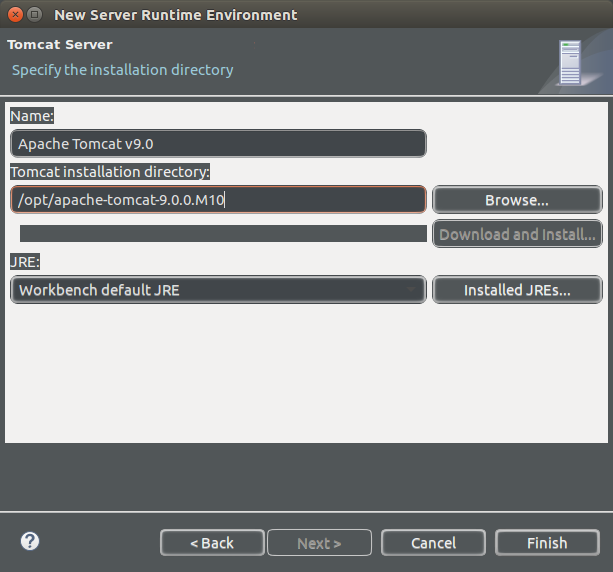This screenshot has width=613, height=572.
Task: Click the "Name:" label
Action: click(x=32, y=116)
